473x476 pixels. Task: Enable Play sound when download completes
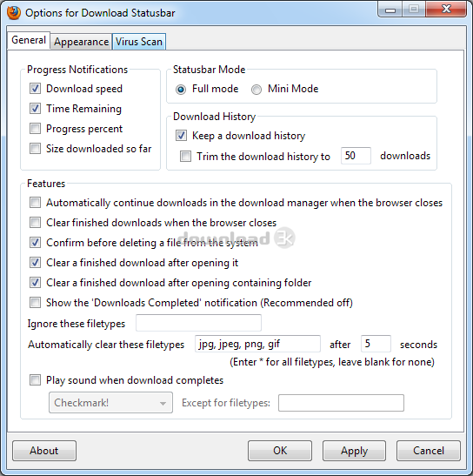click(x=35, y=379)
